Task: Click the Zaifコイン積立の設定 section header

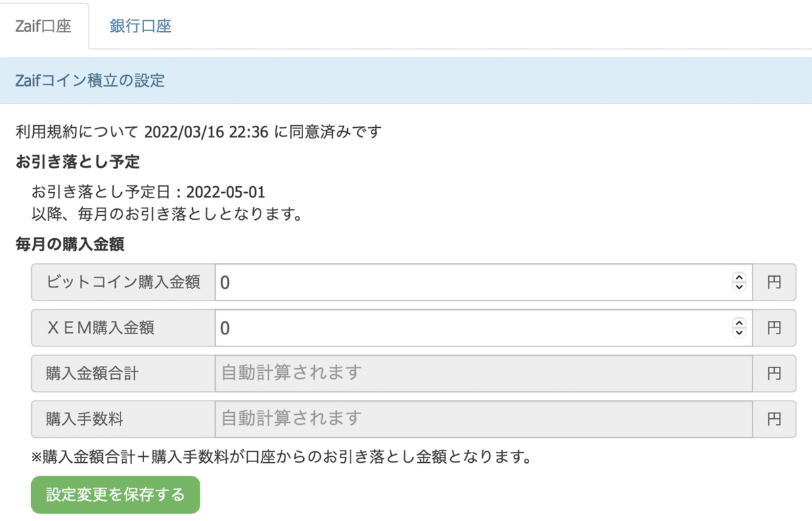Action: click(90, 81)
